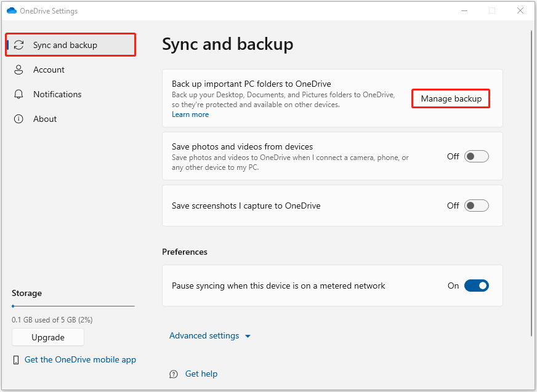Click the Upgrade storage button
Image resolution: width=537 pixels, height=392 pixels.
coord(48,337)
